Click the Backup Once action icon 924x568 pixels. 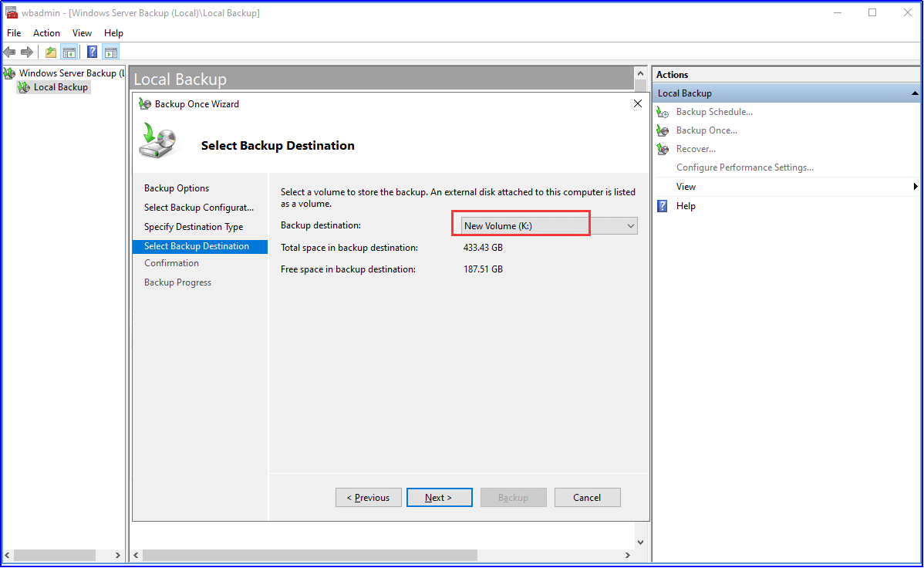coord(663,130)
